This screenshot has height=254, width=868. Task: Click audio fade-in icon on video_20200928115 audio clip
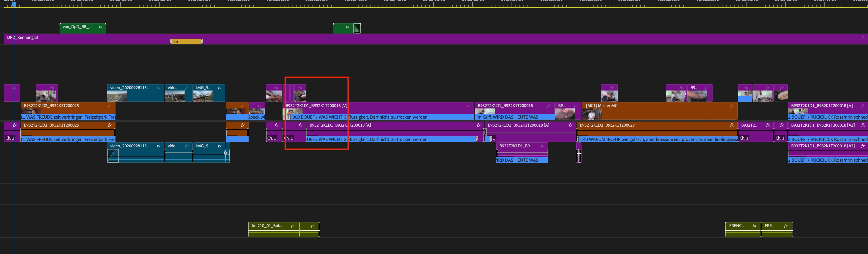coord(113,156)
